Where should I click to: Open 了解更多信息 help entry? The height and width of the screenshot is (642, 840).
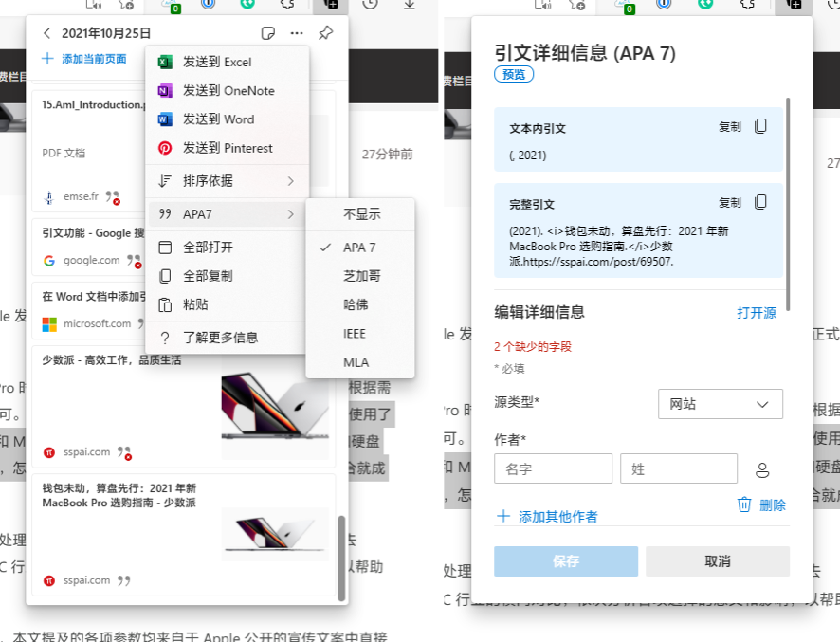click(228, 338)
